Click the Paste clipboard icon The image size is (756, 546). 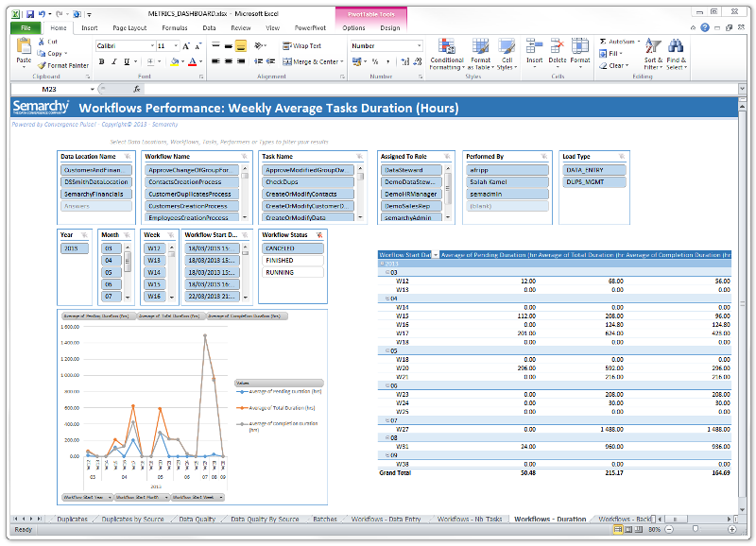click(24, 46)
